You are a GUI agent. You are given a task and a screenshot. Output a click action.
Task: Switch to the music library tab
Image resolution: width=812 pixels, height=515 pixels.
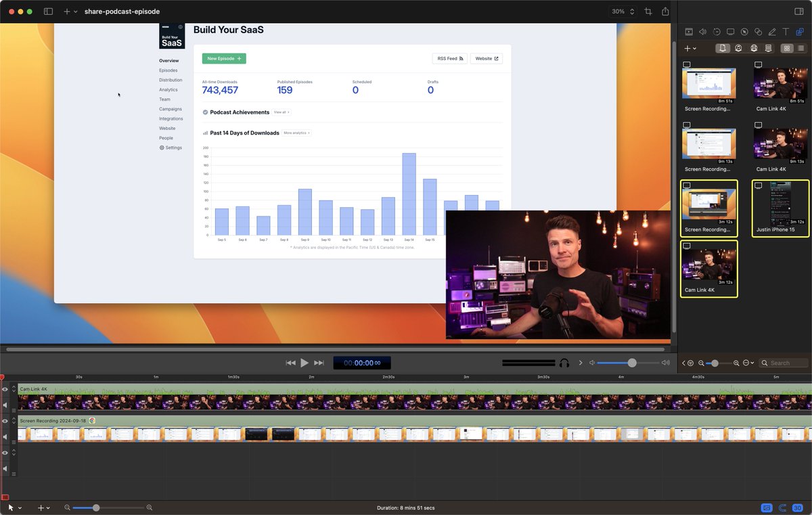click(x=738, y=48)
